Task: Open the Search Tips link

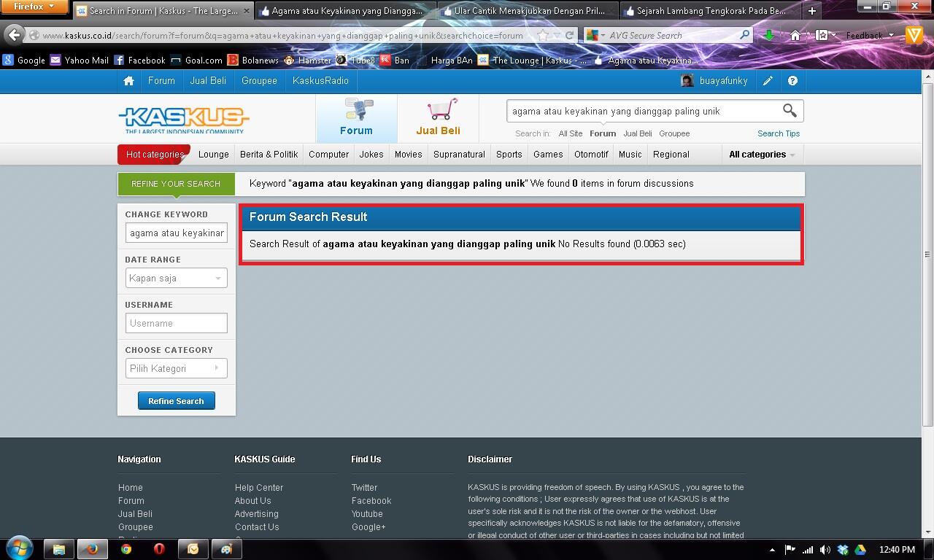Action: [x=779, y=133]
